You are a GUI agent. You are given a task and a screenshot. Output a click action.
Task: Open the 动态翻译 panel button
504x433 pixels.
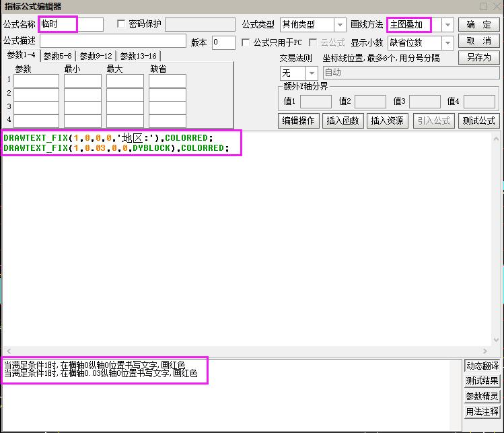[x=482, y=366]
